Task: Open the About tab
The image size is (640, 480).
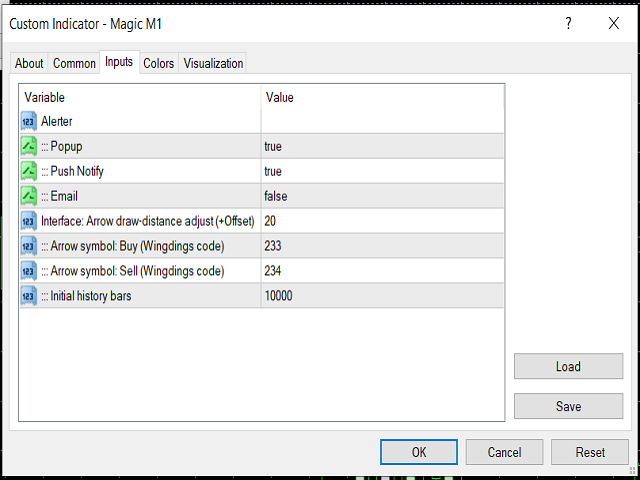Action: 29,63
